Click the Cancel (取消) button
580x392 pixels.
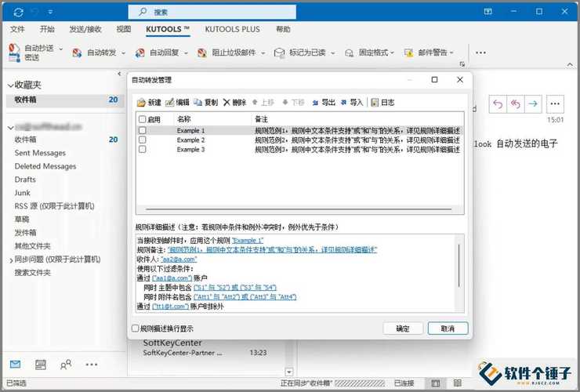click(x=448, y=328)
